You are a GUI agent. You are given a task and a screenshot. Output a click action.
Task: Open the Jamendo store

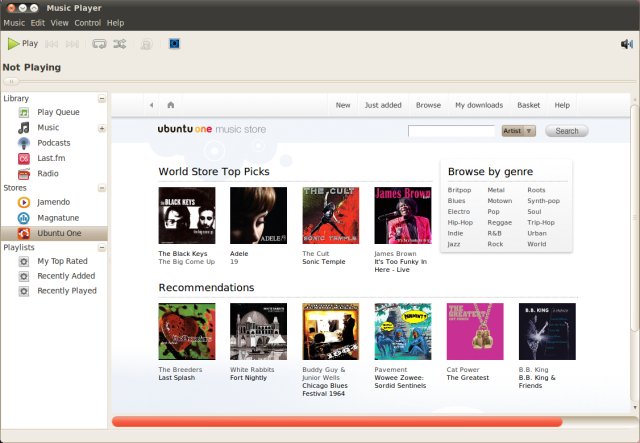click(x=54, y=202)
